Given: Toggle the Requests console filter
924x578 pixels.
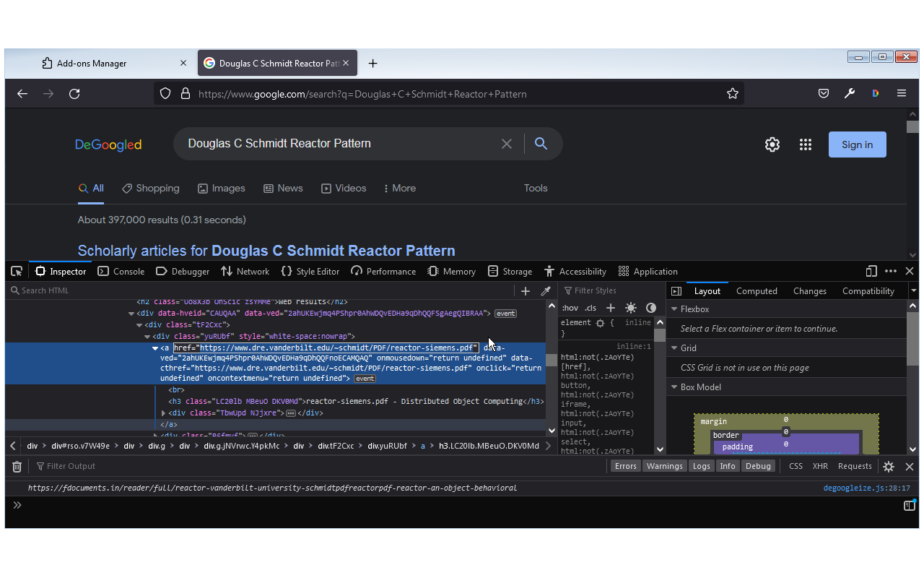Looking at the screenshot, I should [x=855, y=466].
